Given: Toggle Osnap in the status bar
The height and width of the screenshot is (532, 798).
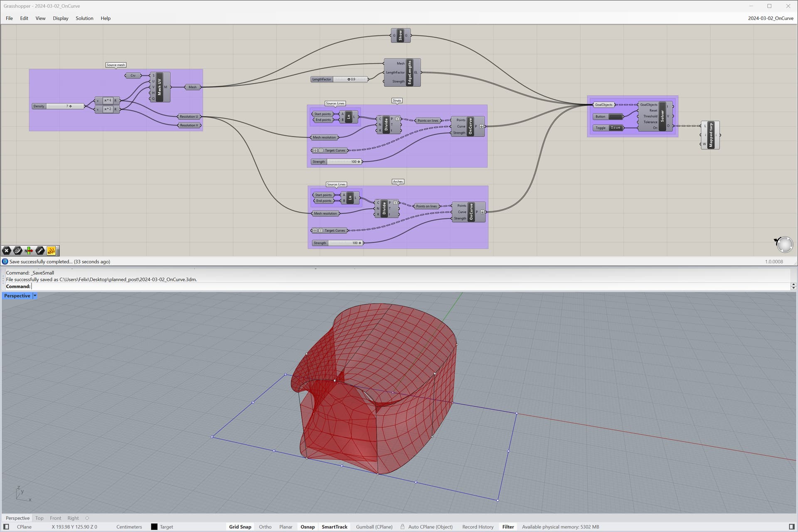Looking at the screenshot, I should (307, 527).
